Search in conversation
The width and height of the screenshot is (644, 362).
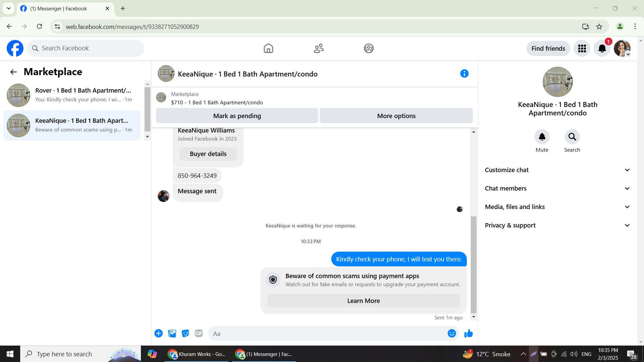pyautogui.click(x=572, y=137)
